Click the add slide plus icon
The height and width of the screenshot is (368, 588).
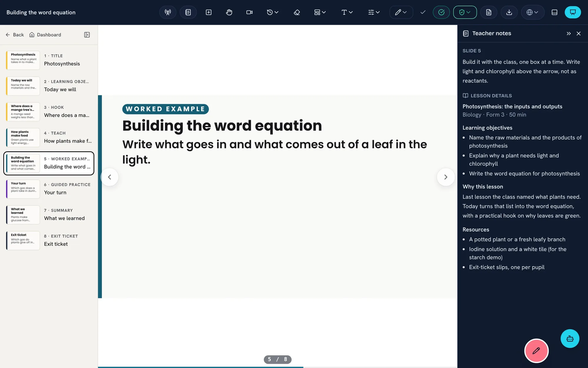click(209, 12)
